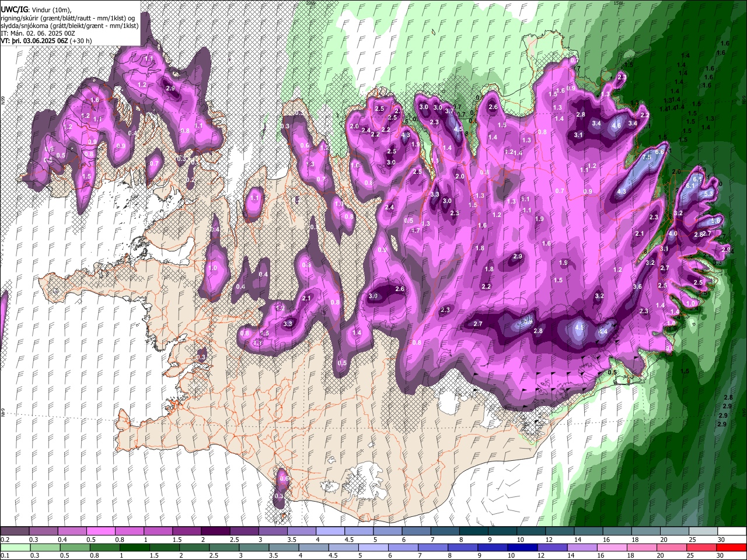Click the "slydda/snjókoma (grátt/bleikt/grænt" header line
Screen dimensions: 747x560
click(70, 26)
